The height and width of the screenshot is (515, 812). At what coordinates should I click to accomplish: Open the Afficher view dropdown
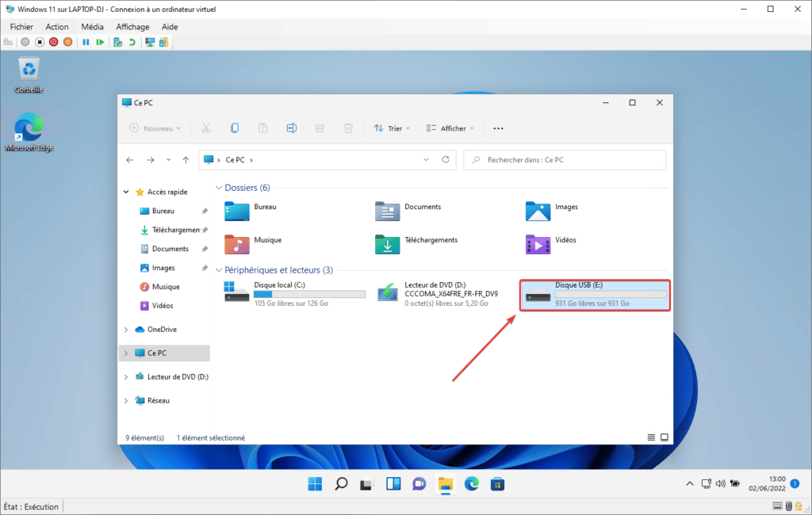450,128
